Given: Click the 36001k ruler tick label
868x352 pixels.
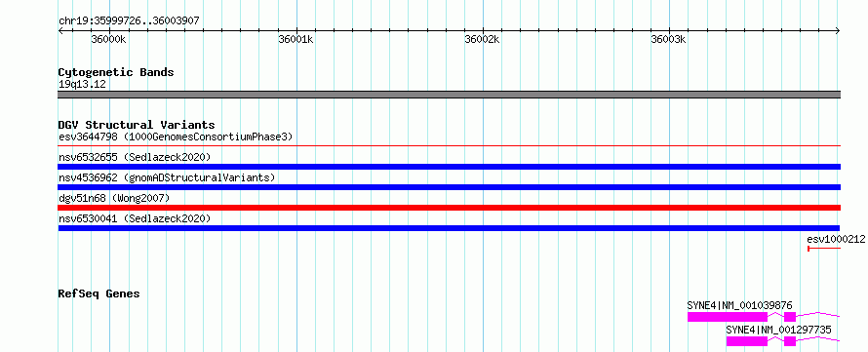Looking at the screenshot, I should 296,40.
